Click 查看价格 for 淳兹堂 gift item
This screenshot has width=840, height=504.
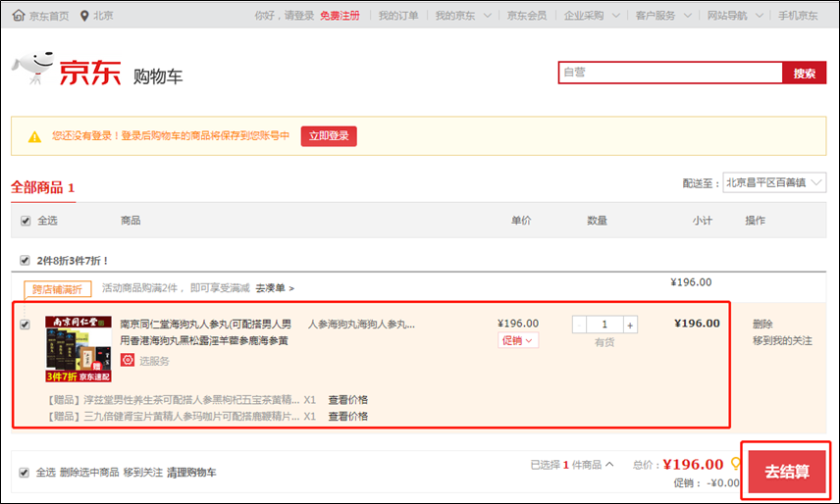pos(347,400)
